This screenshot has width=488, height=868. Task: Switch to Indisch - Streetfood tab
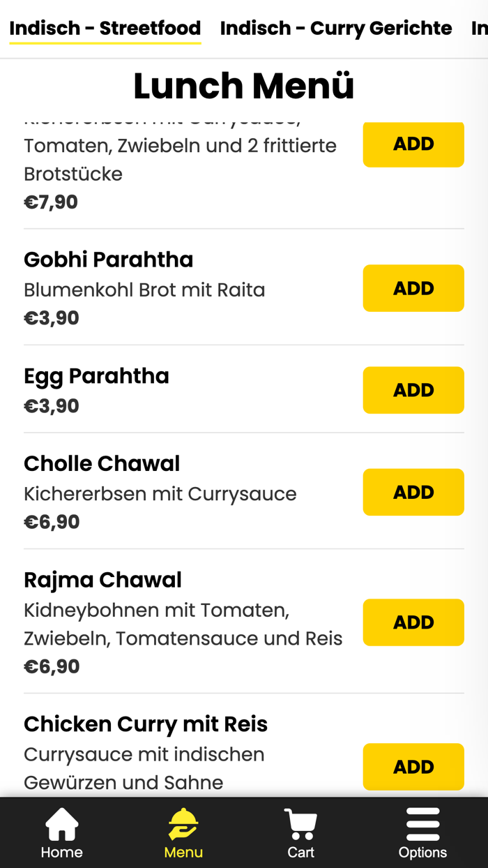point(105,29)
